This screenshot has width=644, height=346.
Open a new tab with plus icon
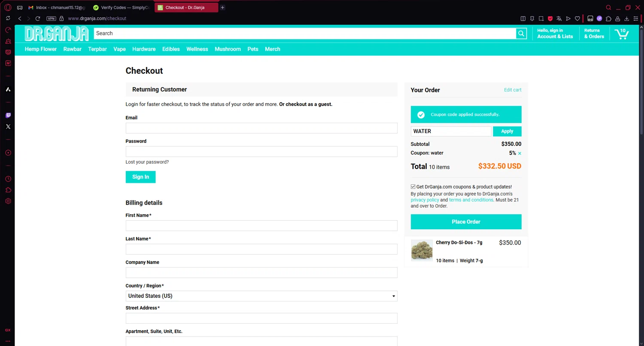(222, 8)
